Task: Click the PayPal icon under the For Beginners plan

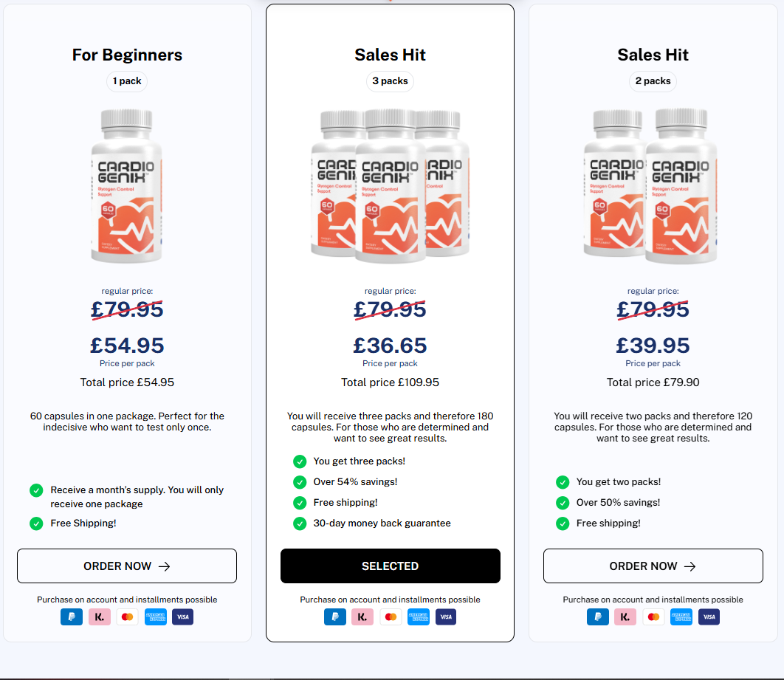Action: 72,617
